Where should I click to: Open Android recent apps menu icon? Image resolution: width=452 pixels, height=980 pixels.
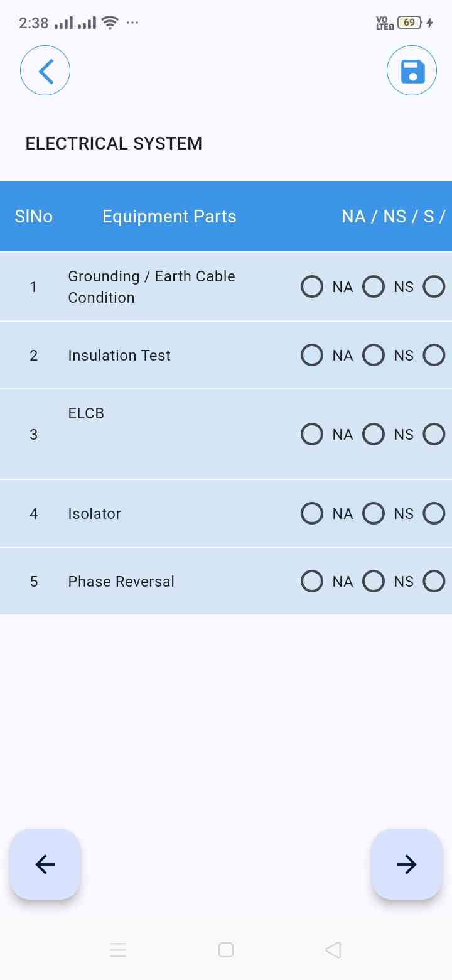pos(118,950)
